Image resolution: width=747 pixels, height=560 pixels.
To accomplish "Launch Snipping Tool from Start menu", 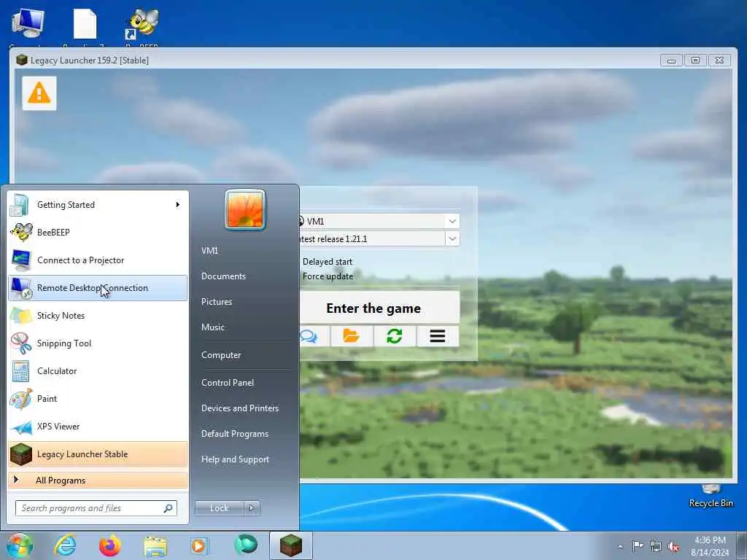I will [x=98, y=343].
